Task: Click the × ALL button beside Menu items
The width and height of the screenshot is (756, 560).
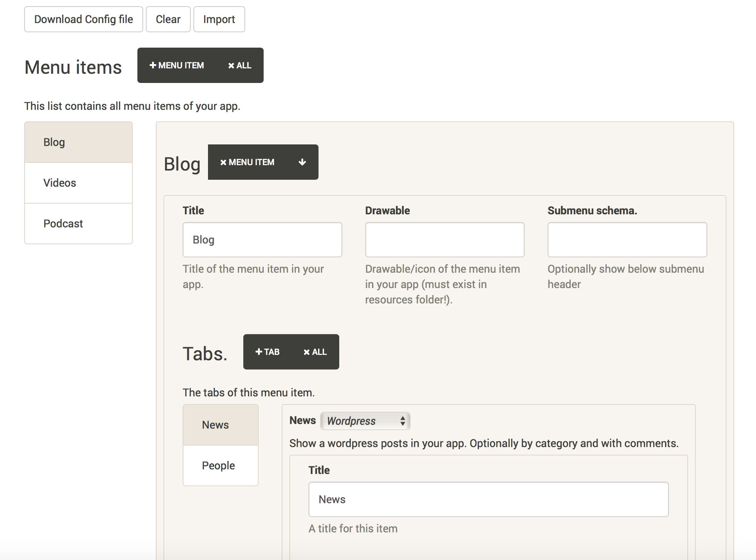Action: tap(240, 65)
